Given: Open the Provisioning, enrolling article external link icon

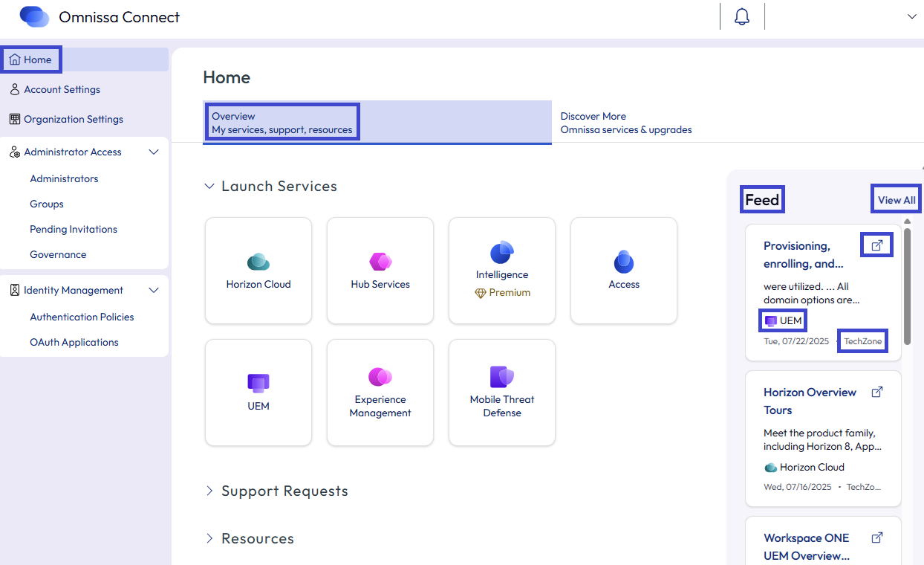Looking at the screenshot, I should click(877, 245).
